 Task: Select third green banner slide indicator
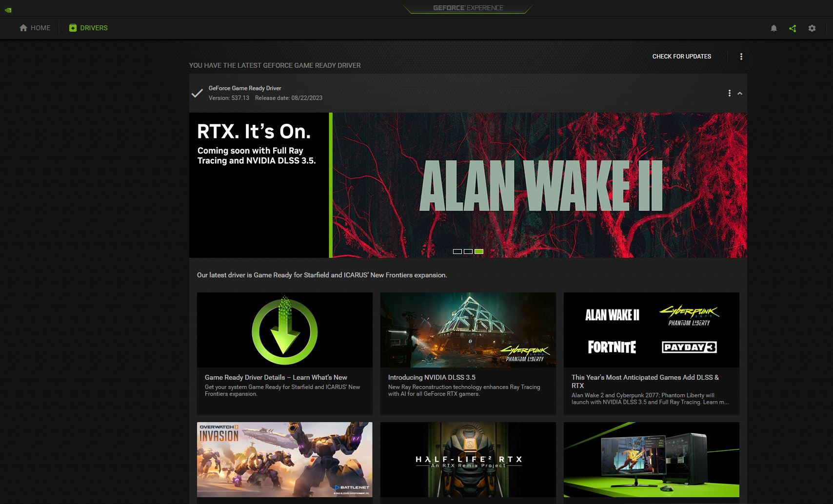point(479,252)
